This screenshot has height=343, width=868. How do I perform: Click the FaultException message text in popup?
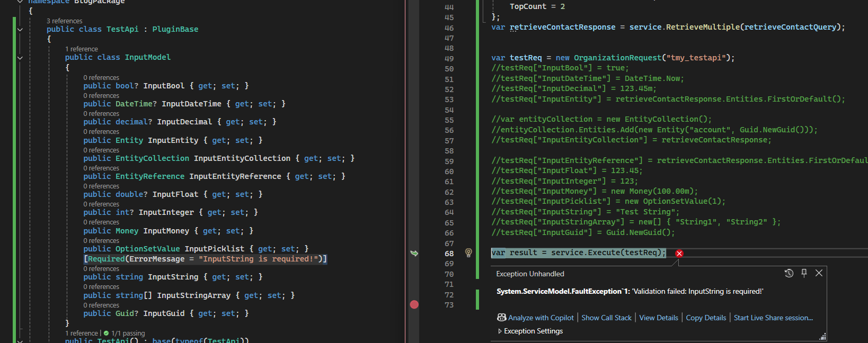(x=630, y=291)
